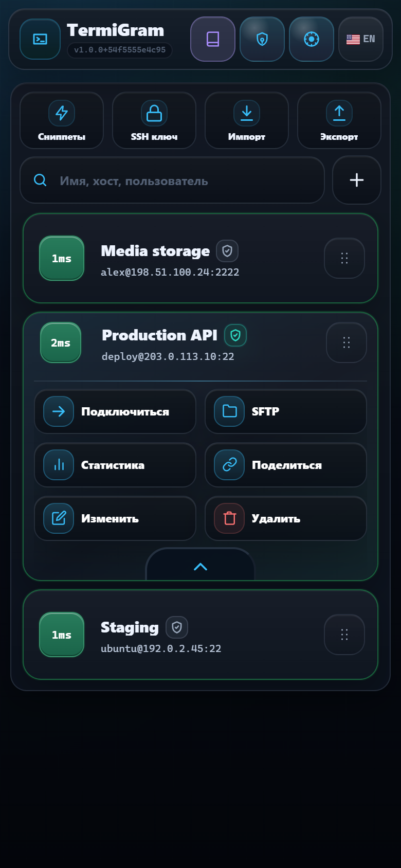Expand Media storage options via dots handle
This screenshot has height=868, width=401.
click(x=344, y=258)
